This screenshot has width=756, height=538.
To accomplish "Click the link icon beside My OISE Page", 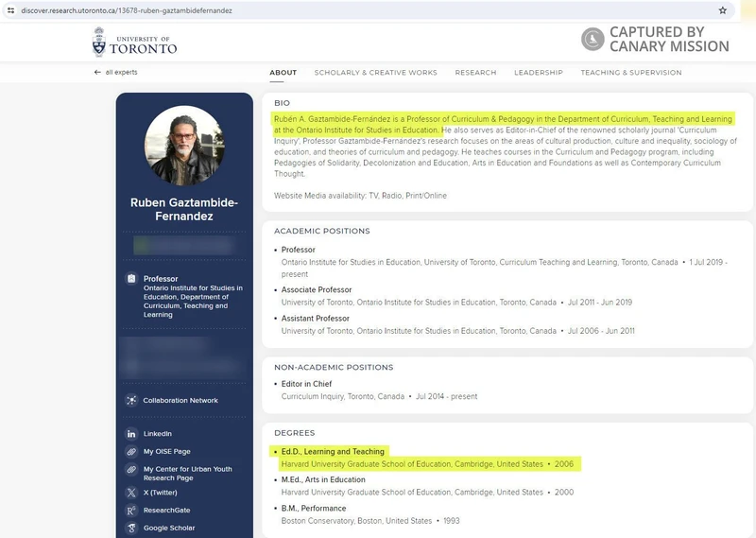I will (x=131, y=451).
